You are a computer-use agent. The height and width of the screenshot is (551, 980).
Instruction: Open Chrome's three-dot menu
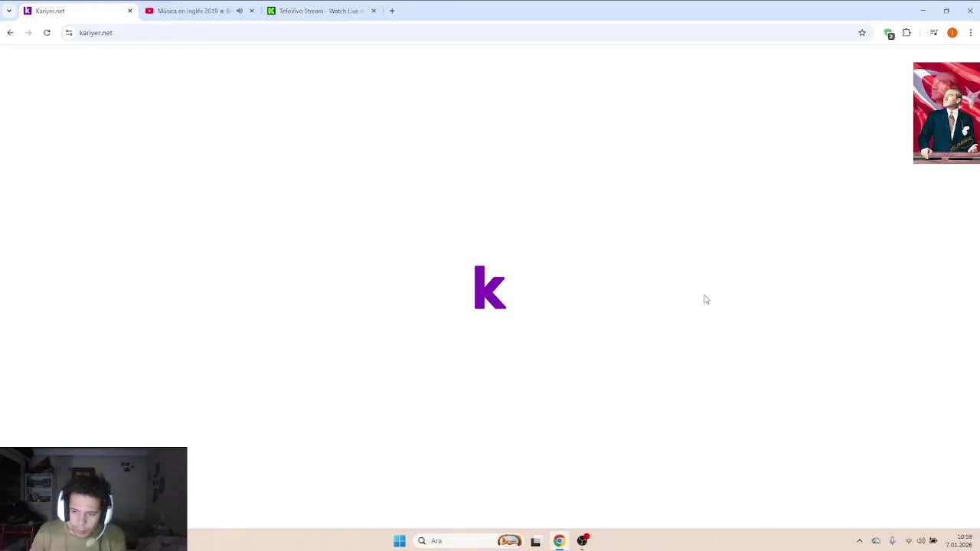pos(971,33)
